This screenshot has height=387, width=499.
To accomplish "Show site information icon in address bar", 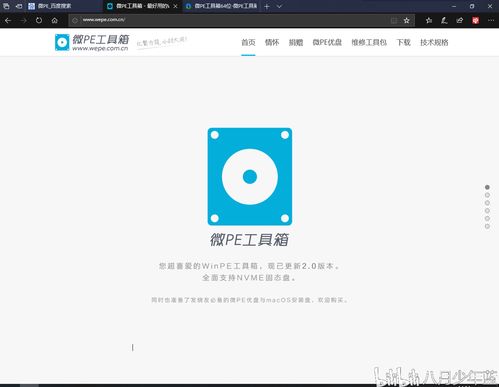I will (x=75, y=20).
